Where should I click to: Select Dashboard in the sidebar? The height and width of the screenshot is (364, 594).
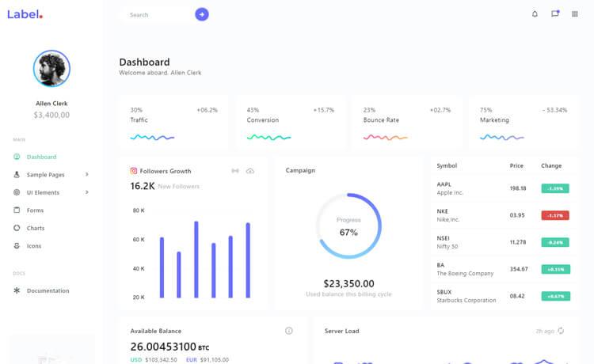coord(41,157)
